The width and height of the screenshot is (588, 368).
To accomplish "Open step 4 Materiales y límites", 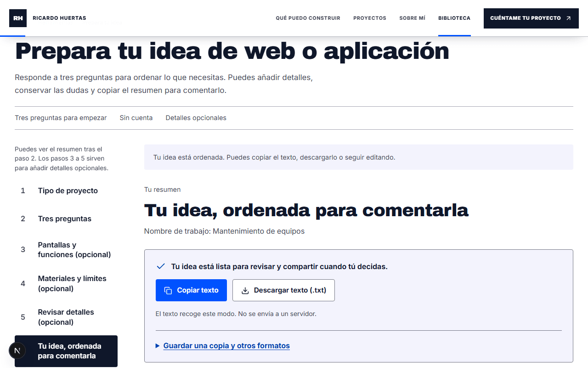I will [x=66, y=283].
